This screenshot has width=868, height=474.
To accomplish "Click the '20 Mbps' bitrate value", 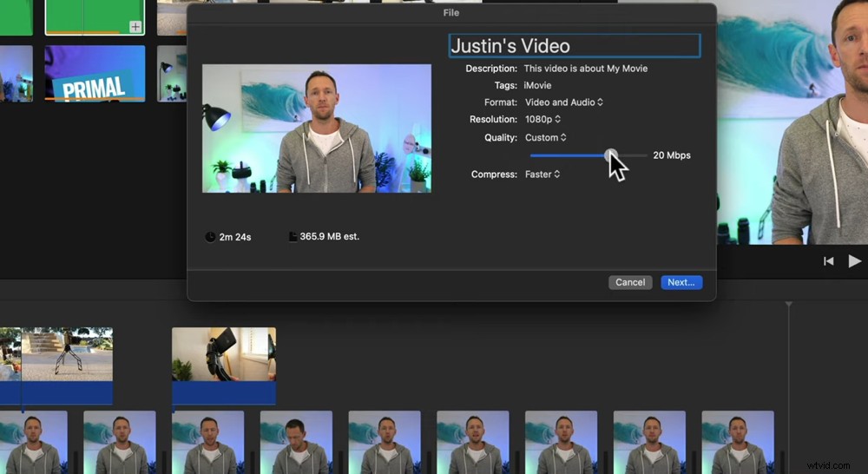I will click(672, 155).
